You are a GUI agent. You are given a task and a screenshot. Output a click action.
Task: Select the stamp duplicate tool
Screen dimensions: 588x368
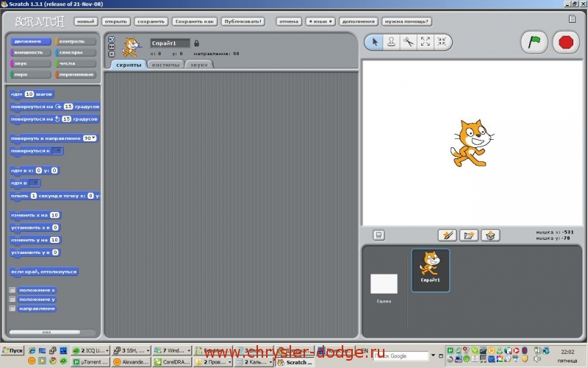point(391,42)
